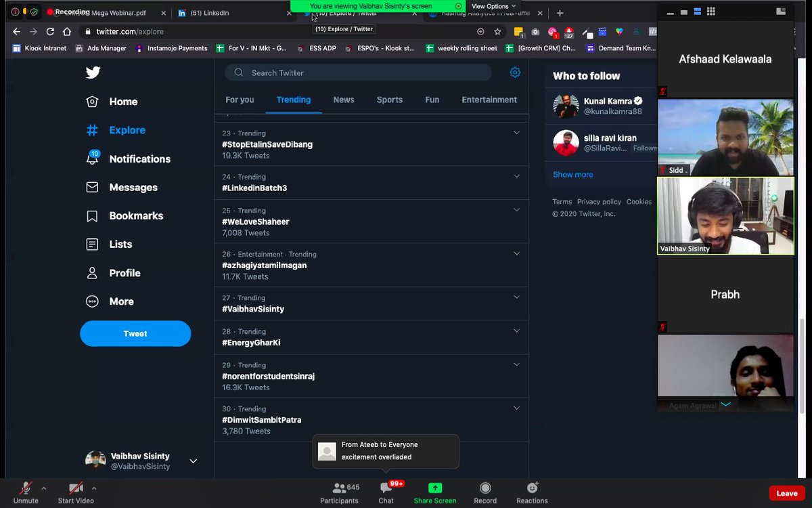
Task: Bookmark page with star icon
Action: pos(497,31)
